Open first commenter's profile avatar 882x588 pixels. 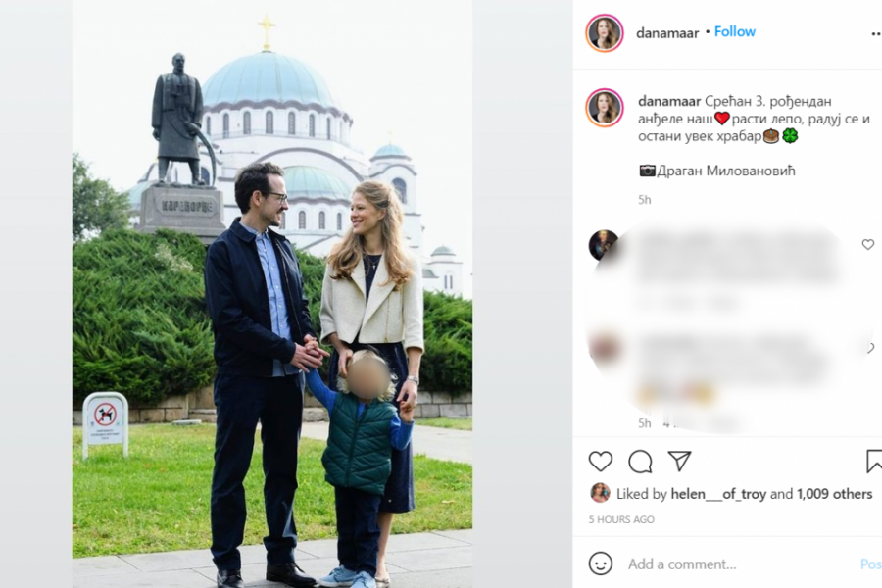click(604, 245)
